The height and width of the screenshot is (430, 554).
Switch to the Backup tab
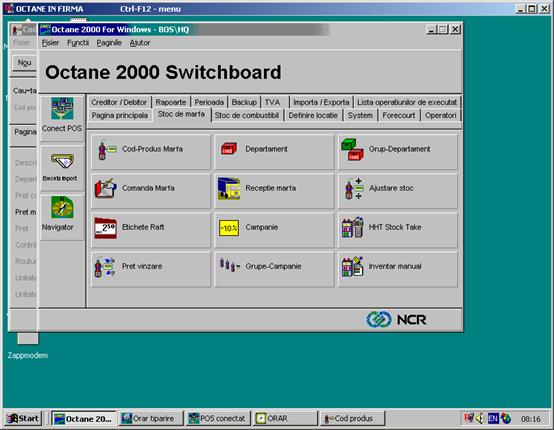pyautogui.click(x=244, y=102)
